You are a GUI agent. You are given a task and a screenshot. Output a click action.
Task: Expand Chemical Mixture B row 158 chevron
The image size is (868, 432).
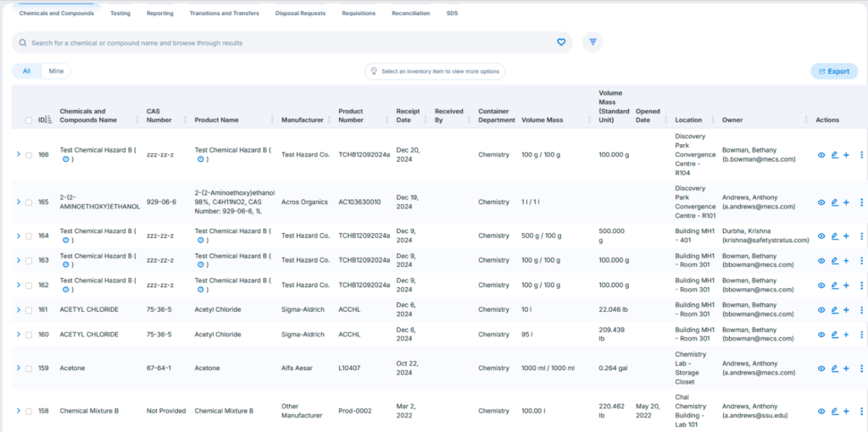19,411
